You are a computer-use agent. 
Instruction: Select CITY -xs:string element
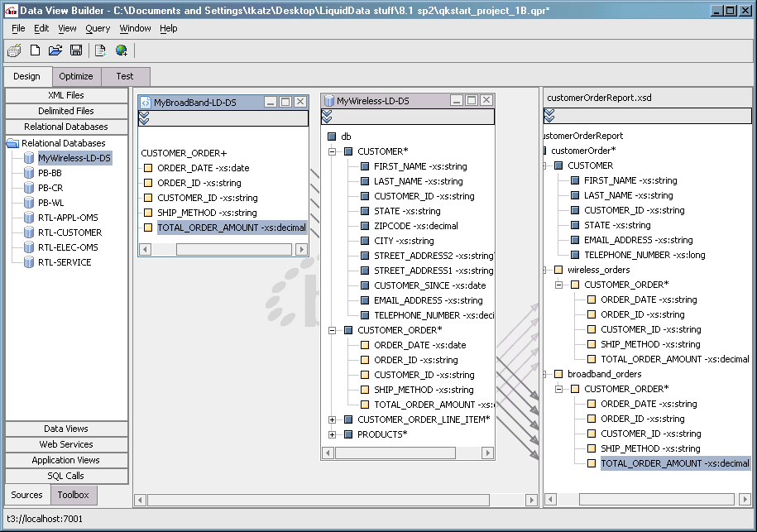(x=404, y=241)
